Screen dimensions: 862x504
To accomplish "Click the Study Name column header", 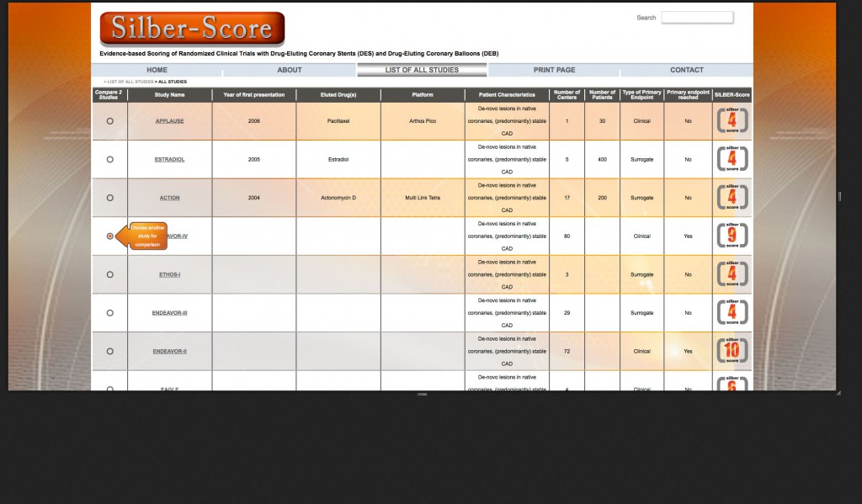I will 169,94.
